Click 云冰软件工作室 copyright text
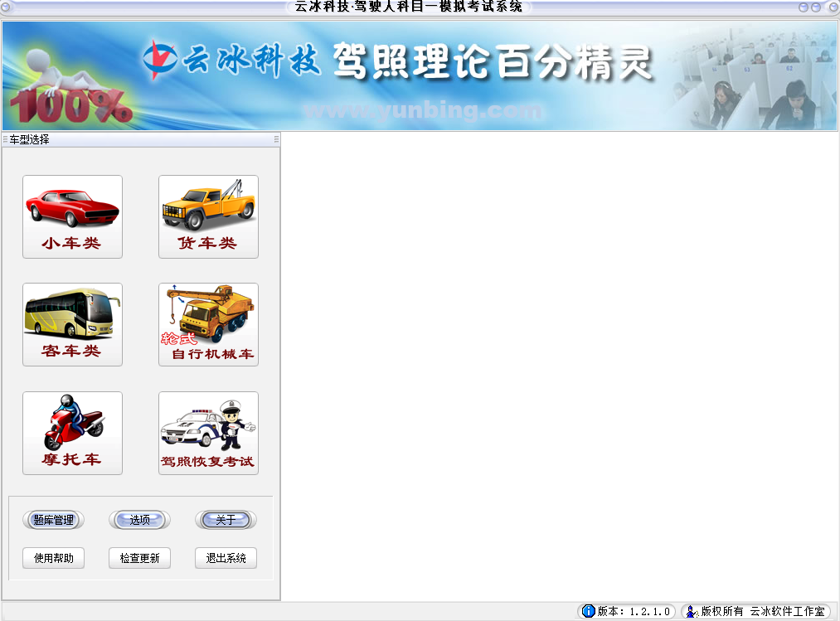 point(787,611)
